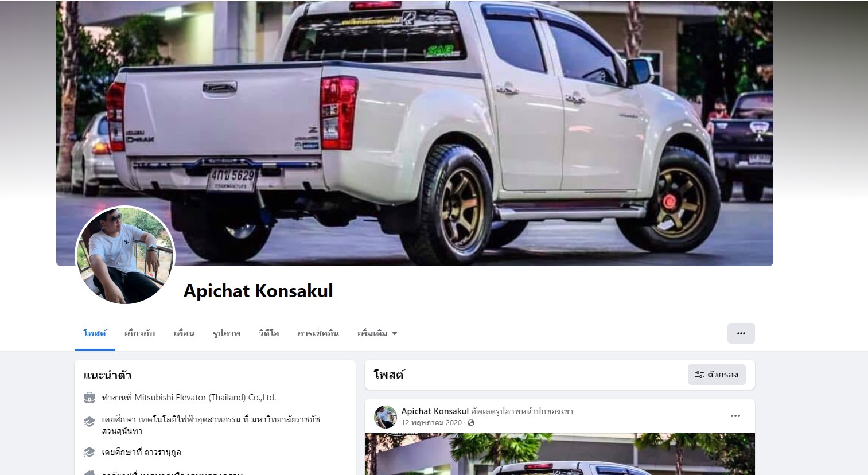Expand the เพิ่มเติม dropdown menu
Image resolution: width=868 pixels, height=475 pixels.
point(377,333)
